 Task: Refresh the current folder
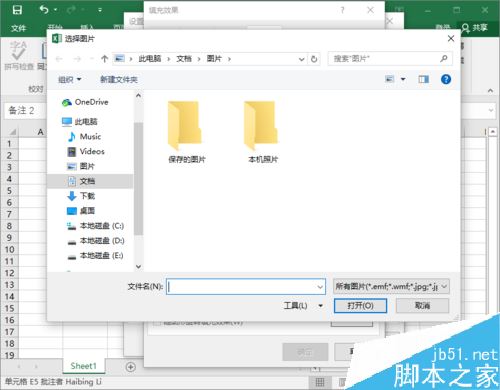tap(314, 59)
